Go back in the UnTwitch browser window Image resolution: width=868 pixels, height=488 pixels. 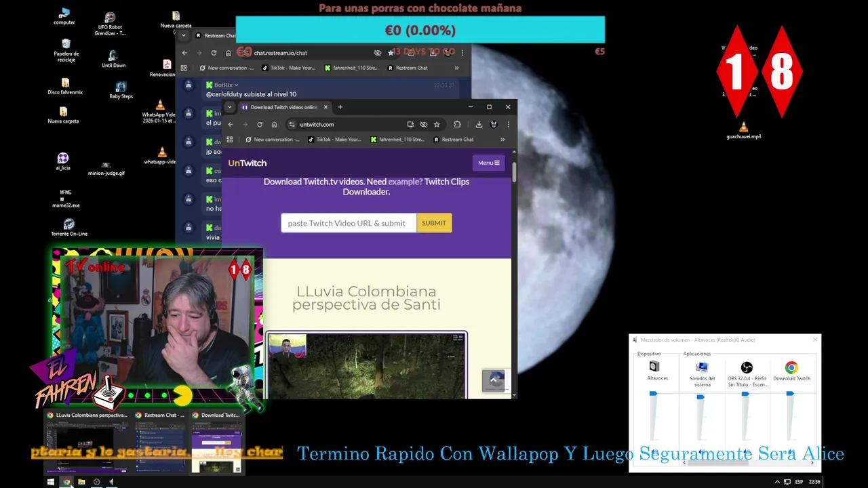pyautogui.click(x=231, y=125)
